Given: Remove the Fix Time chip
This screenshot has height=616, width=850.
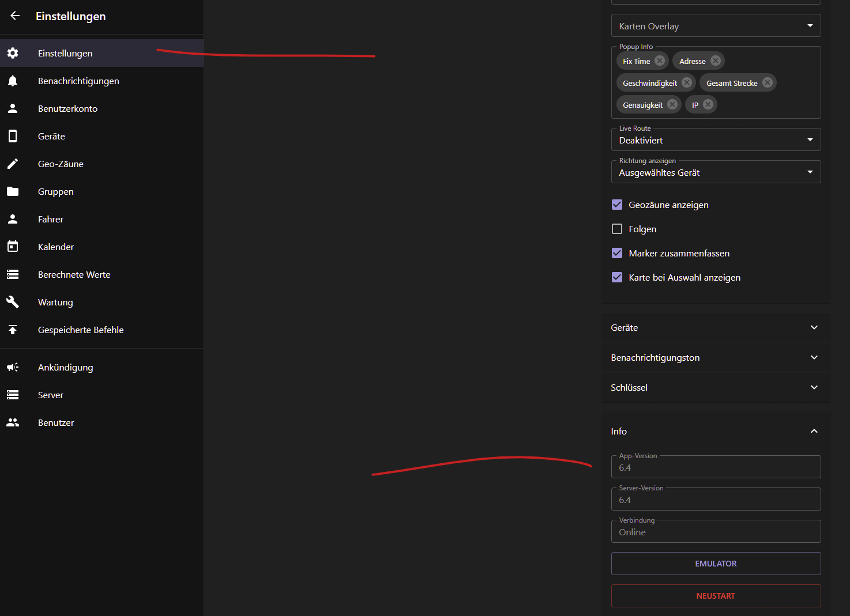Looking at the screenshot, I should point(660,61).
